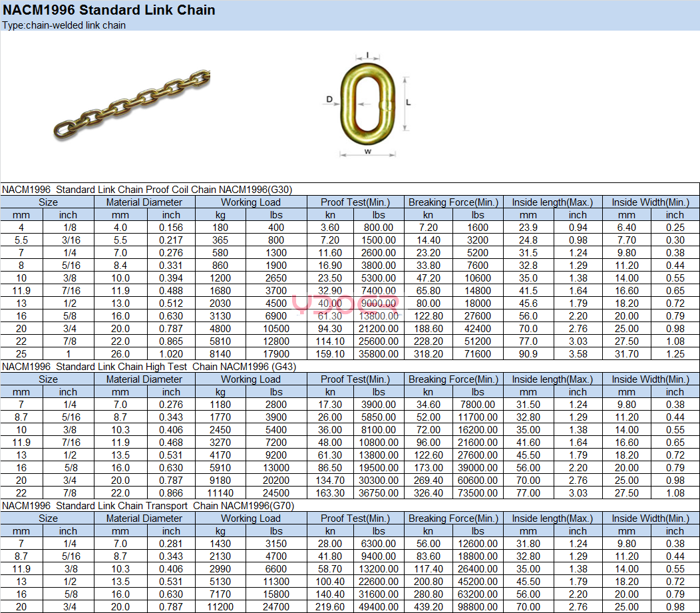The height and width of the screenshot is (613, 700).
Task: Click the 'Size' header in the G70 table
Action: point(48,518)
